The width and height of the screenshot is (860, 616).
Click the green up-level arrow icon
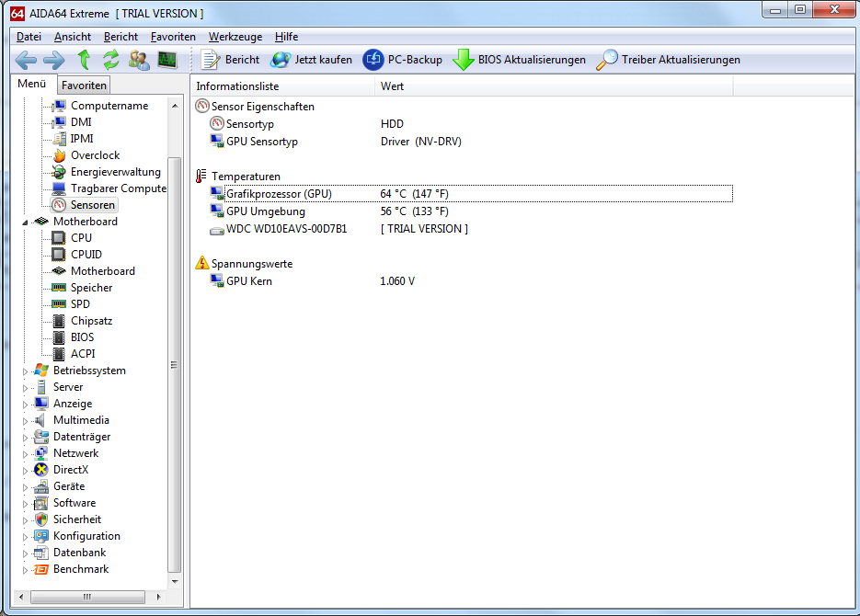(84, 59)
